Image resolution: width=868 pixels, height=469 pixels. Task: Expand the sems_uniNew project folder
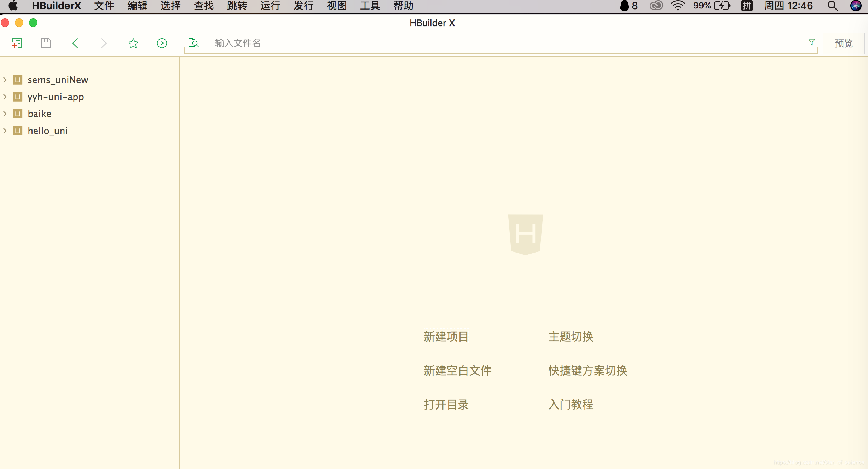tap(5, 80)
